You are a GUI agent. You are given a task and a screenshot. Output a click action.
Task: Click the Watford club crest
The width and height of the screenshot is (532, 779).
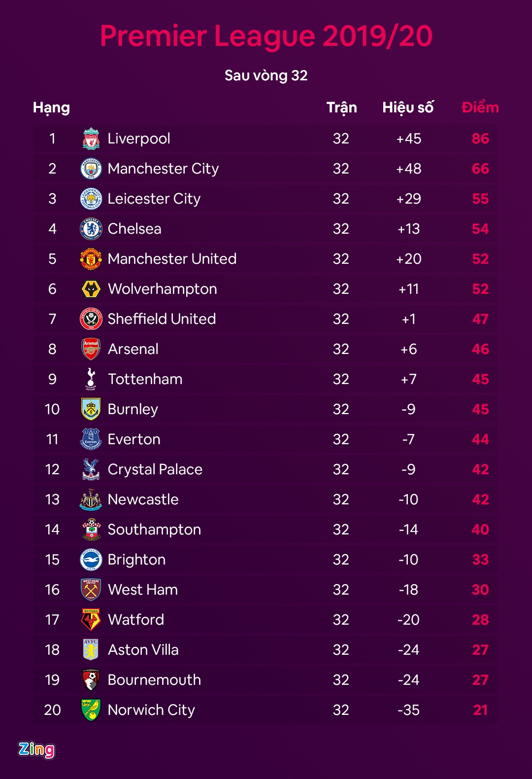[x=91, y=620]
